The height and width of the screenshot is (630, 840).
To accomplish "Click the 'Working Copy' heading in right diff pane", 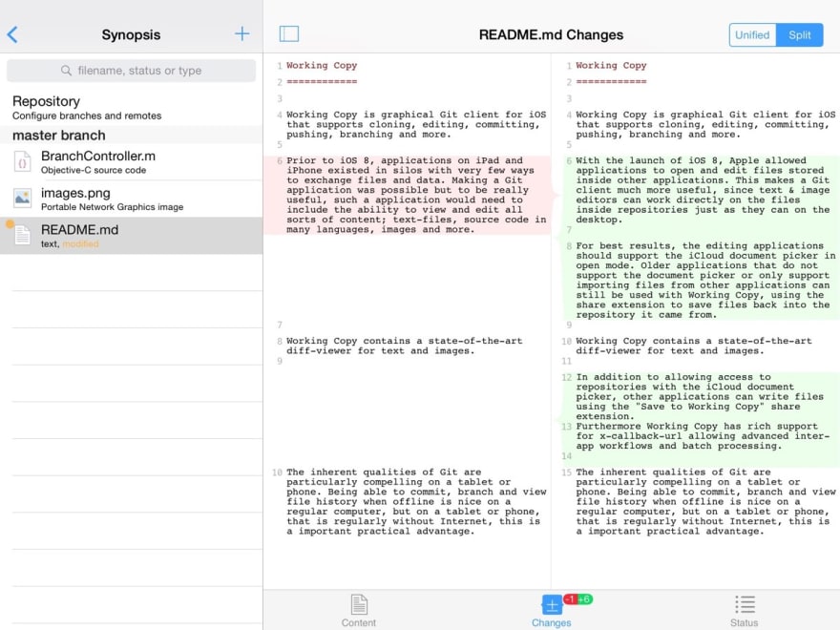I will coord(611,65).
